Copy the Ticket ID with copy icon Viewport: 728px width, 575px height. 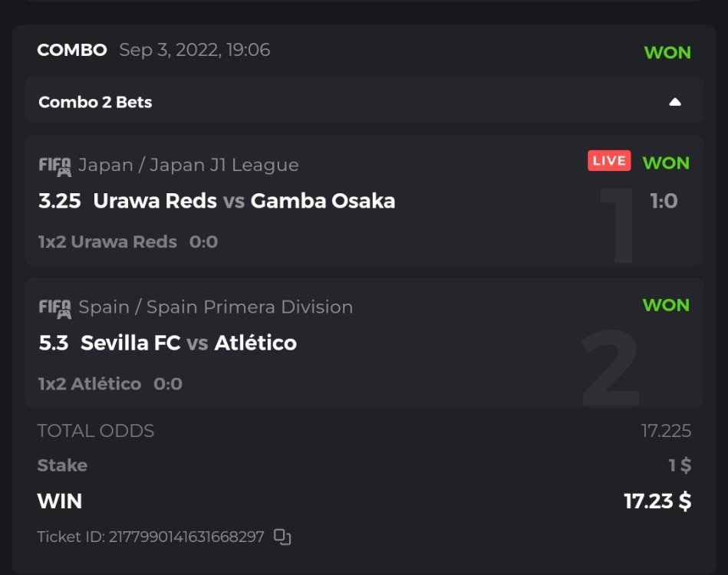[282, 537]
